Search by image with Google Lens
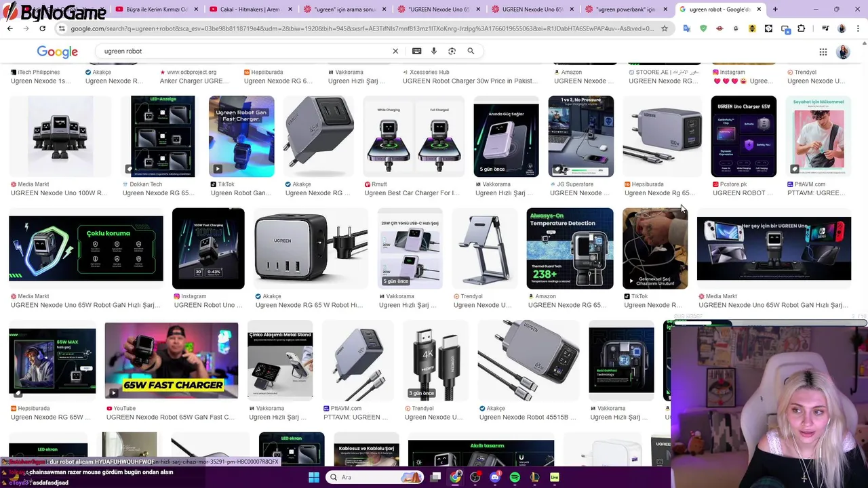Image resolution: width=868 pixels, height=488 pixels. pyautogui.click(x=452, y=51)
